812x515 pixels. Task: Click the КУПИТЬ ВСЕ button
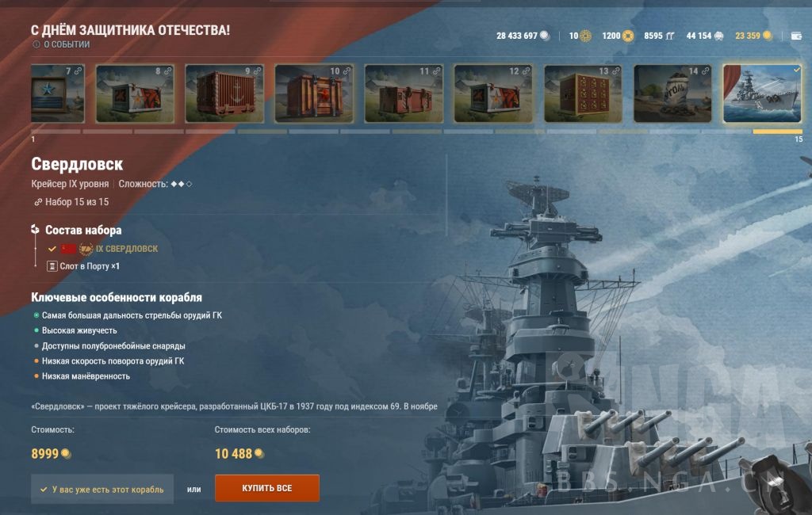[x=267, y=488]
